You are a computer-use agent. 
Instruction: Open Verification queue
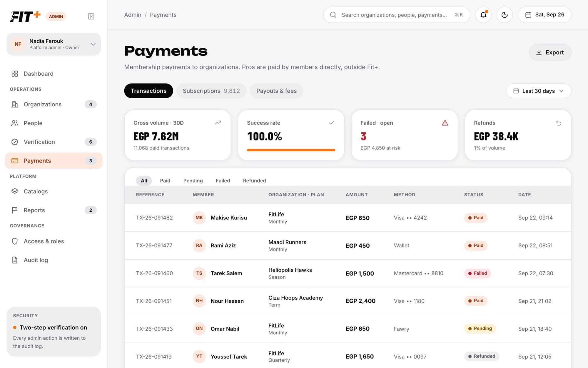[54, 142]
